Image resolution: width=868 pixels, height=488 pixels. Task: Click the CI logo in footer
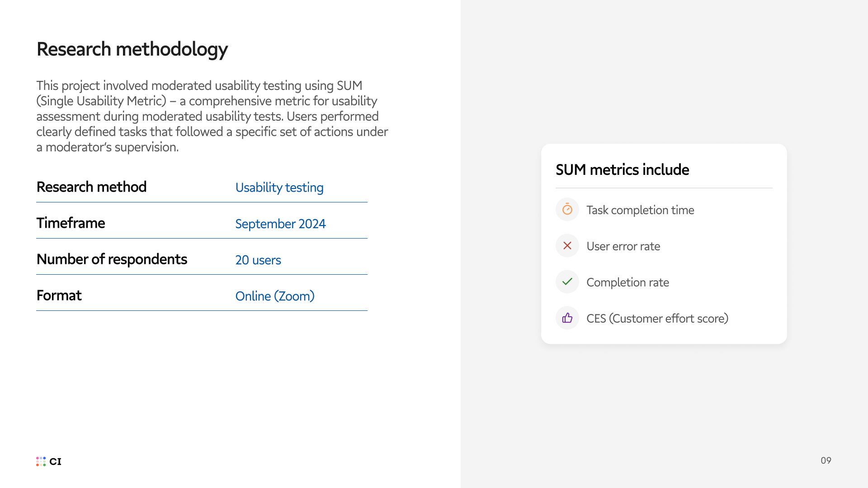49,461
